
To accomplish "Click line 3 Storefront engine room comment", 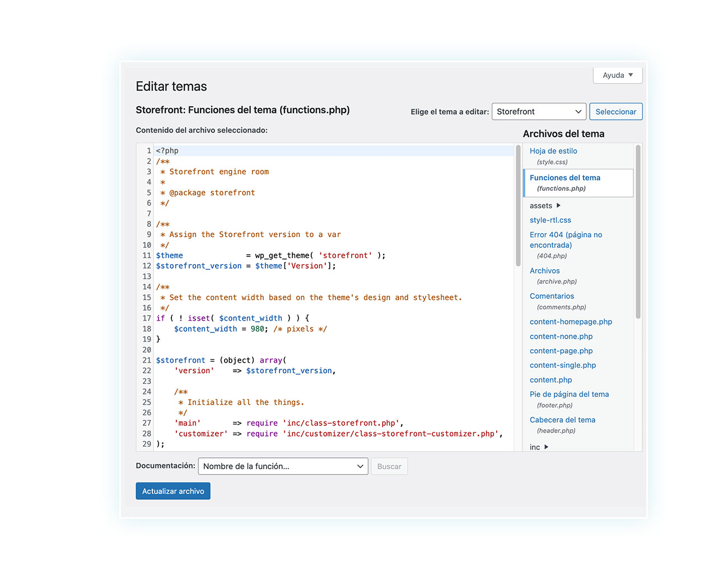I will pyautogui.click(x=214, y=172).
